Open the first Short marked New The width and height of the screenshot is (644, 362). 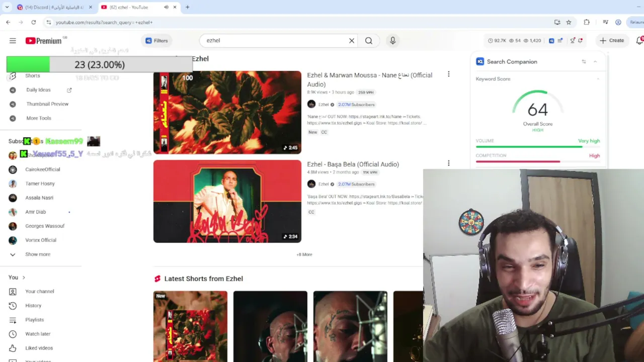pyautogui.click(x=190, y=326)
